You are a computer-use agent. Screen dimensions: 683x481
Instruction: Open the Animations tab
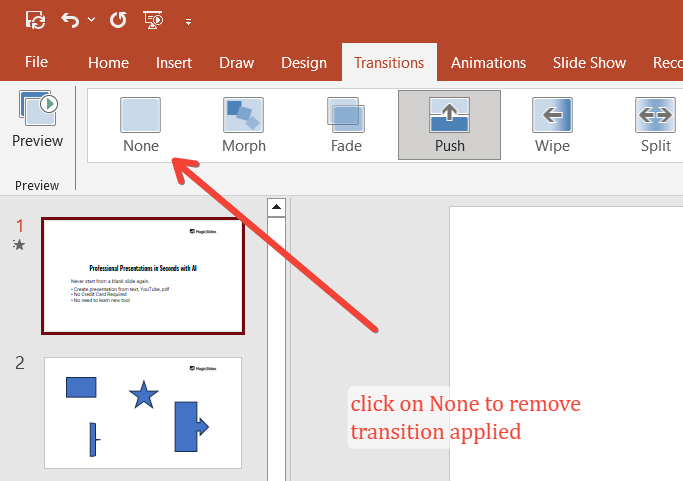coord(488,63)
